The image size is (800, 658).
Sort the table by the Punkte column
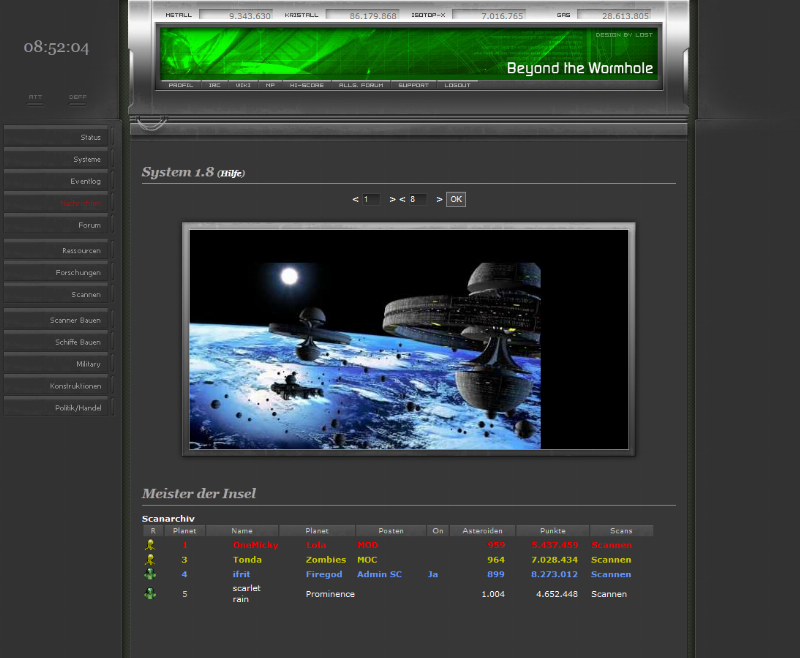point(552,530)
